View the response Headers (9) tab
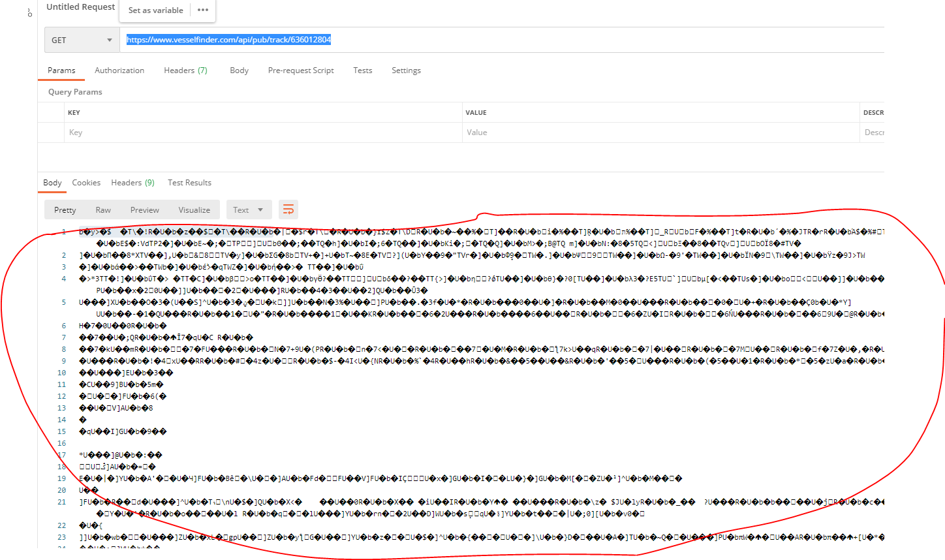945x560 pixels. pos(132,183)
